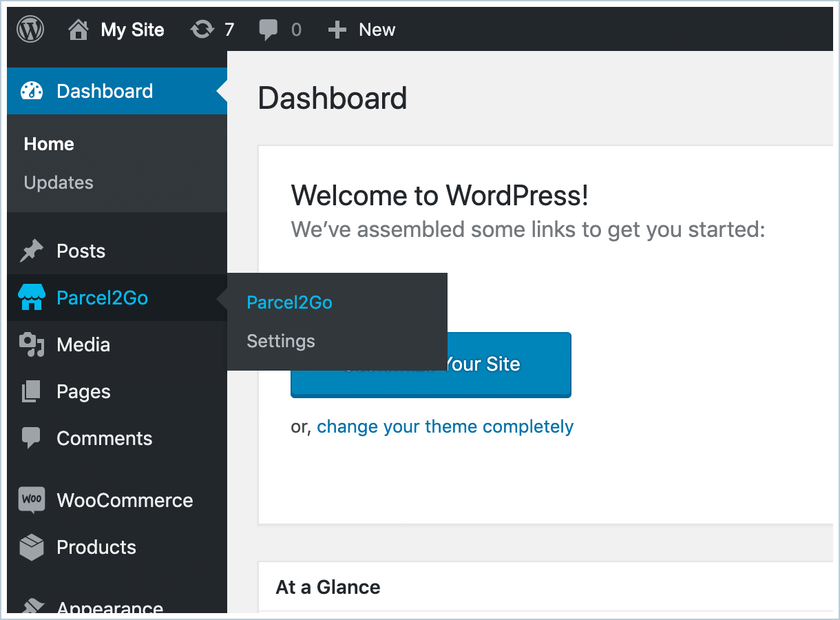Click the Products box icon
The width and height of the screenshot is (840, 620).
point(32,547)
